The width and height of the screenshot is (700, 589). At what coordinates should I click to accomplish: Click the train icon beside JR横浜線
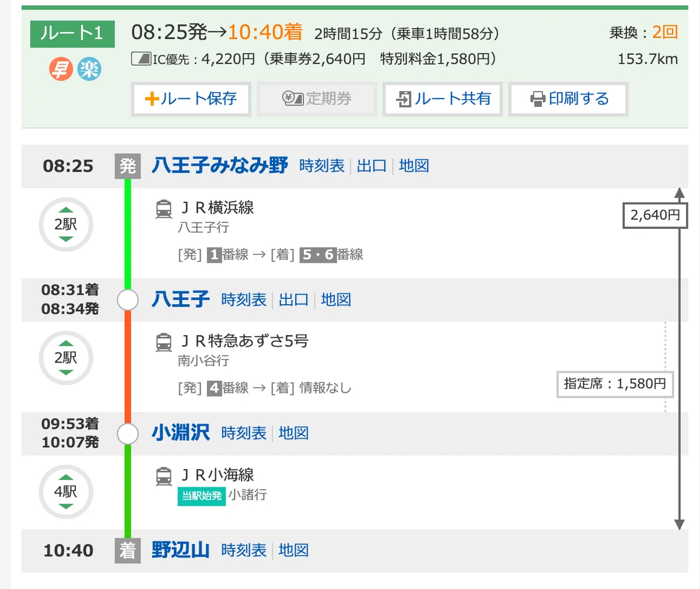pyautogui.click(x=164, y=209)
